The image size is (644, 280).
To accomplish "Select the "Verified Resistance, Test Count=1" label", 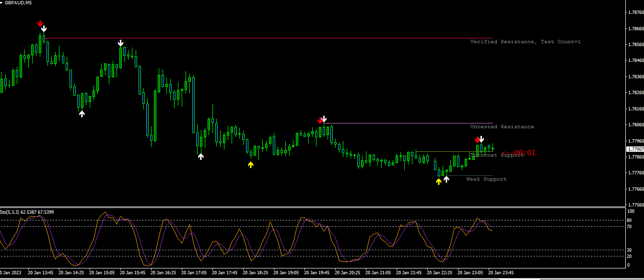I will pos(526,42).
